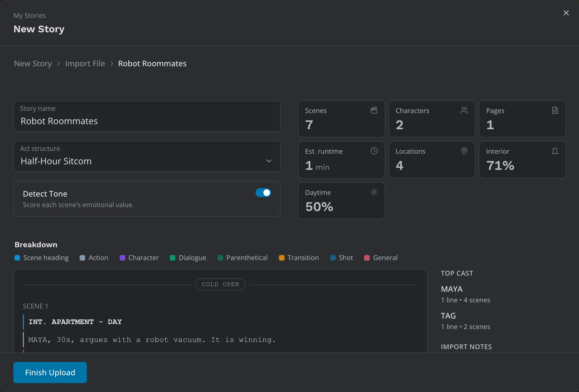Viewport: 579px width, 392px height.
Task: Click the Characters count value 2
Action: pyautogui.click(x=399, y=125)
